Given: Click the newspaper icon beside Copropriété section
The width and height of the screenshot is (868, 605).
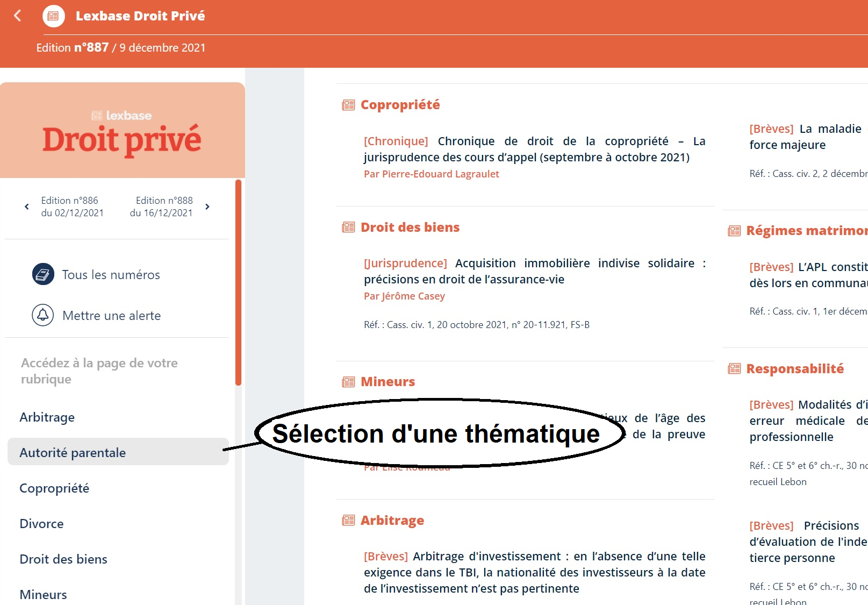Looking at the screenshot, I should coord(347,104).
